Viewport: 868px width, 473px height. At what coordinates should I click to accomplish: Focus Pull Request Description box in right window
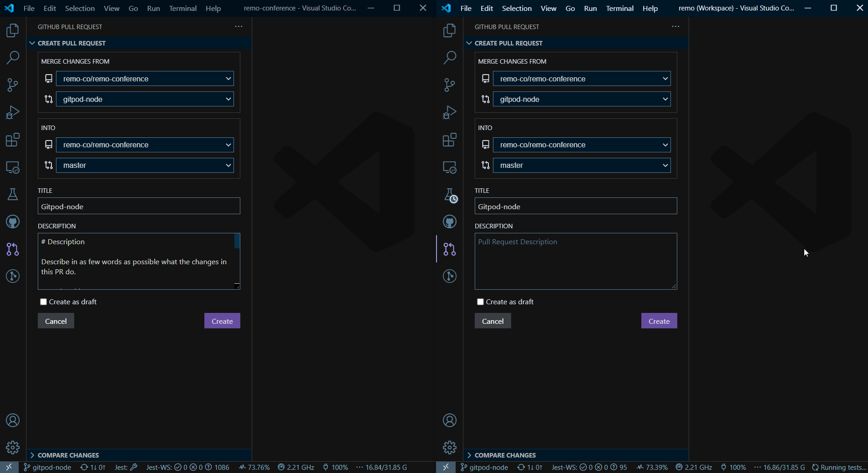coord(576,262)
